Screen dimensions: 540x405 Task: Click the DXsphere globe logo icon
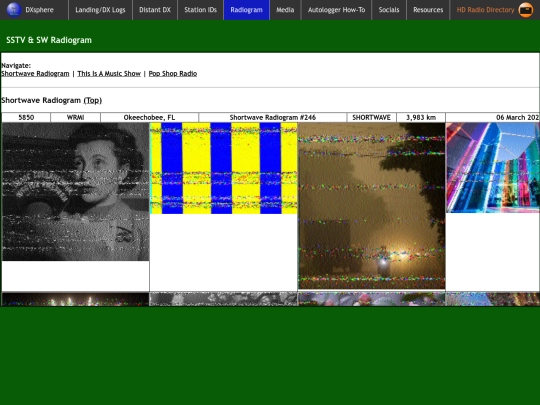[14, 10]
